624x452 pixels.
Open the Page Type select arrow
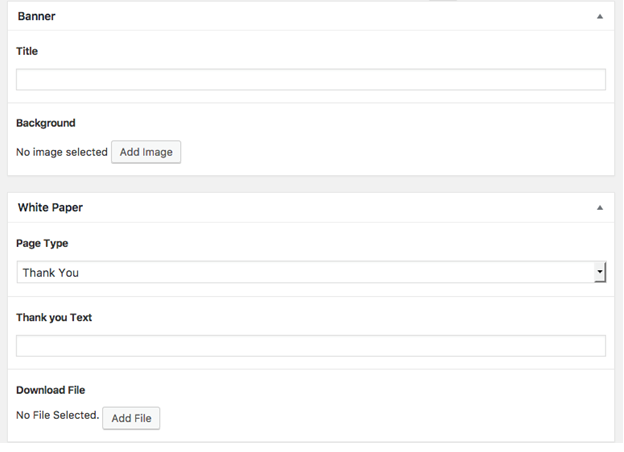pos(600,272)
